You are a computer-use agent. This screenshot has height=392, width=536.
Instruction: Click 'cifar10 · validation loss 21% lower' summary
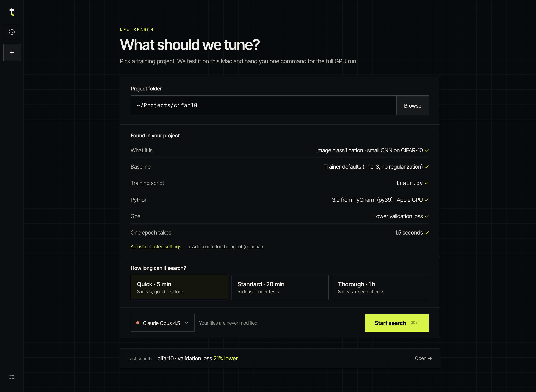197,358
